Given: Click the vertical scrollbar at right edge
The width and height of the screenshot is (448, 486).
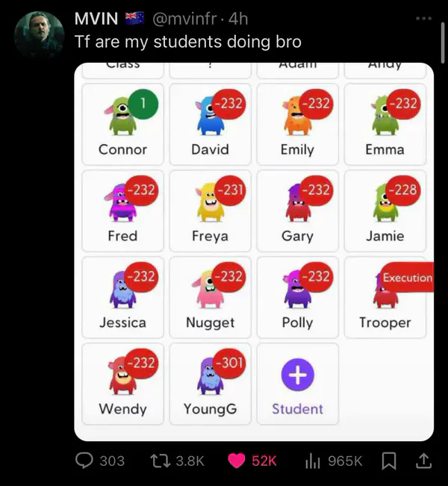Looking at the screenshot, I should click(x=443, y=43).
